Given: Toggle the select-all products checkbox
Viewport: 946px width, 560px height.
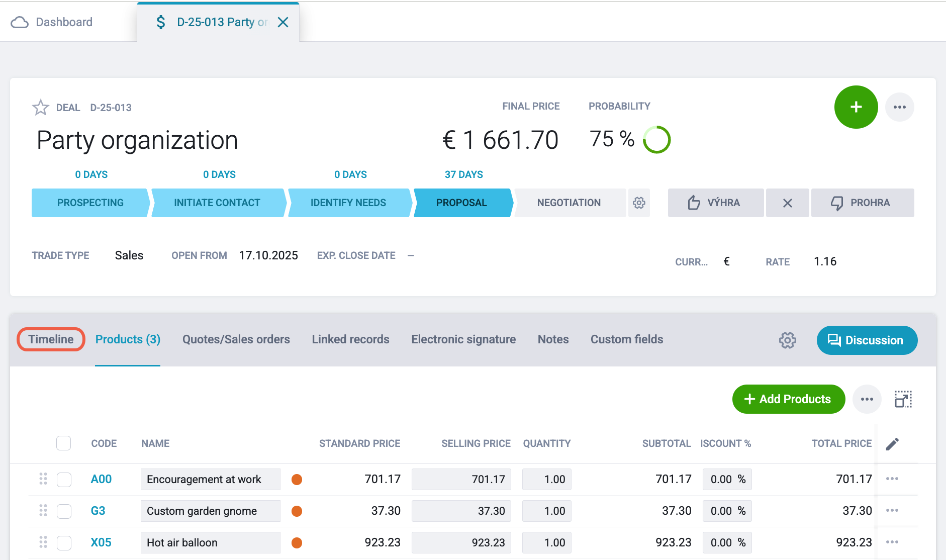Looking at the screenshot, I should 64,443.
